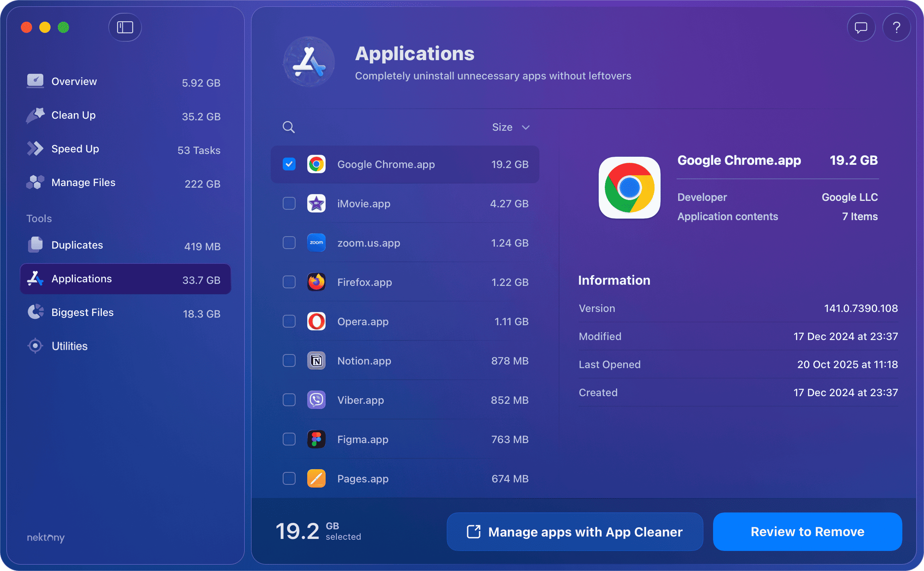924x571 pixels.
Task: Select the Clean Up tool
Action: point(73,115)
